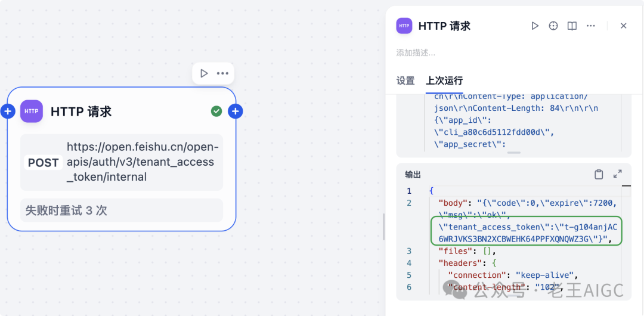Click the app_secret text in the input block

coord(469,144)
